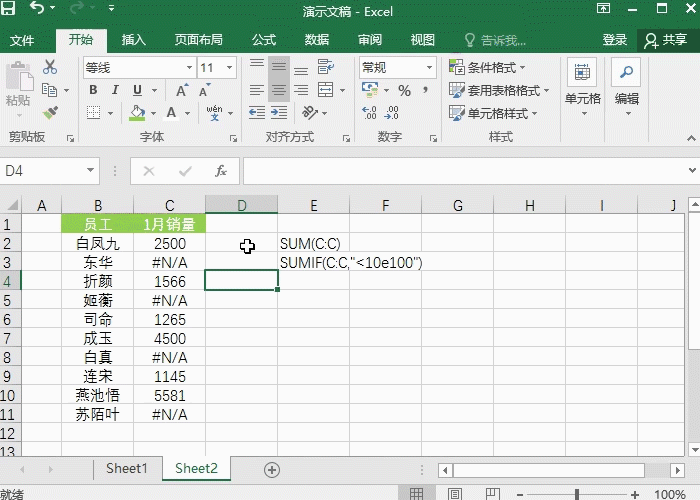Click the zoom slider in status bar
Image resolution: width=700 pixels, height=500 pixels.
(x=578, y=494)
